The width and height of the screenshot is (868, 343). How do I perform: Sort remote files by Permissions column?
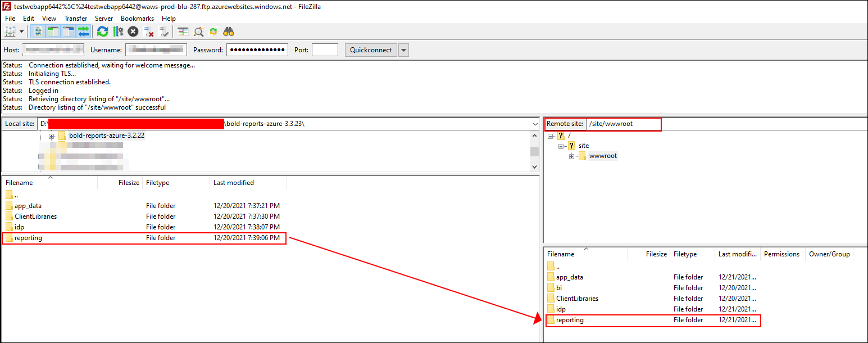click(x=783, y=254)
